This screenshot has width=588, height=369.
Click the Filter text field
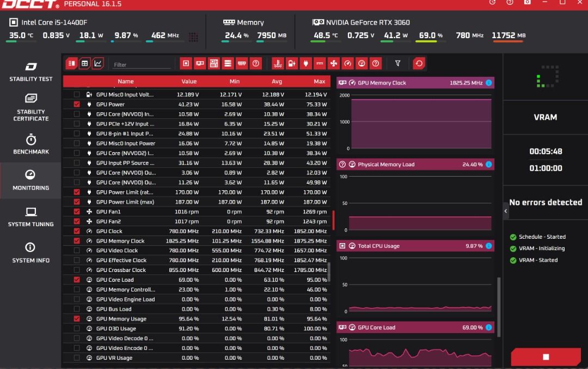[142, 64]
